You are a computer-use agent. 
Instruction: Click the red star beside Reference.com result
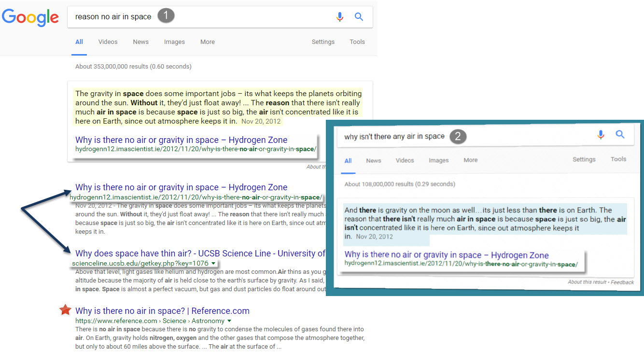(x=66, y=311)
